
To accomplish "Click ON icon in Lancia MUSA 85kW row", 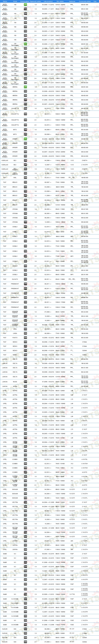I will 25,382.
